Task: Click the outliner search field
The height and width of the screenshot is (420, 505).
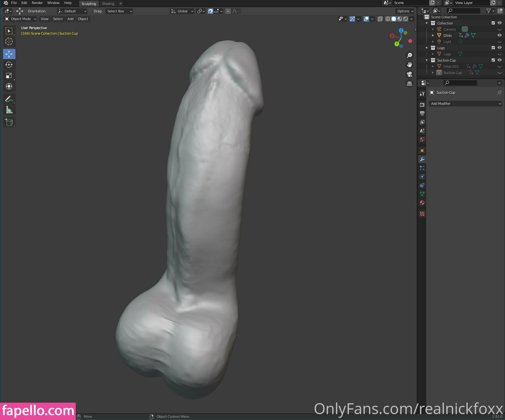Action: 464,11
